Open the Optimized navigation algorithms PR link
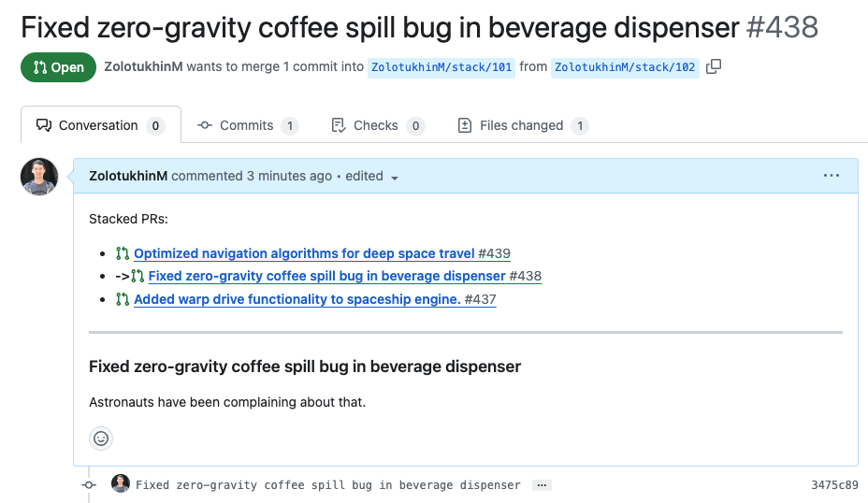868x503 pixels. click(x=304, y=253)
